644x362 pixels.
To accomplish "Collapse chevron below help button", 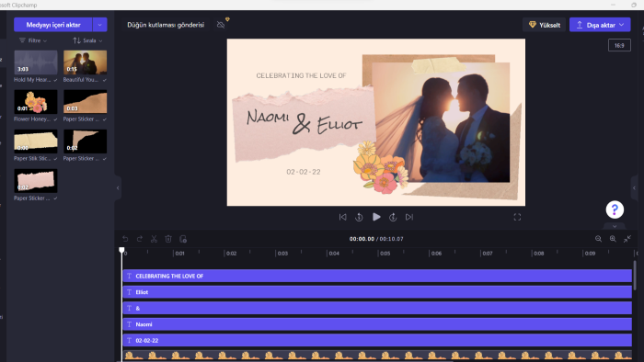I will [x=615, y=226].
